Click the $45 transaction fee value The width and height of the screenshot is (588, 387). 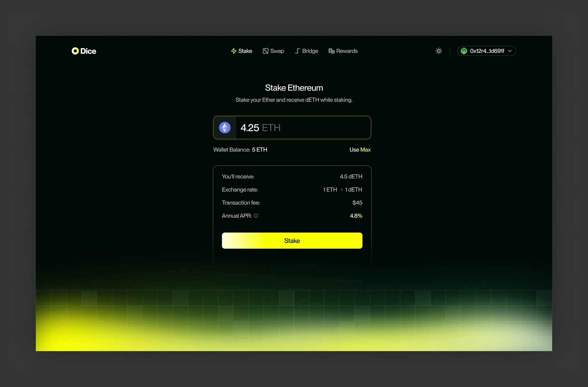tap(357, 203)
